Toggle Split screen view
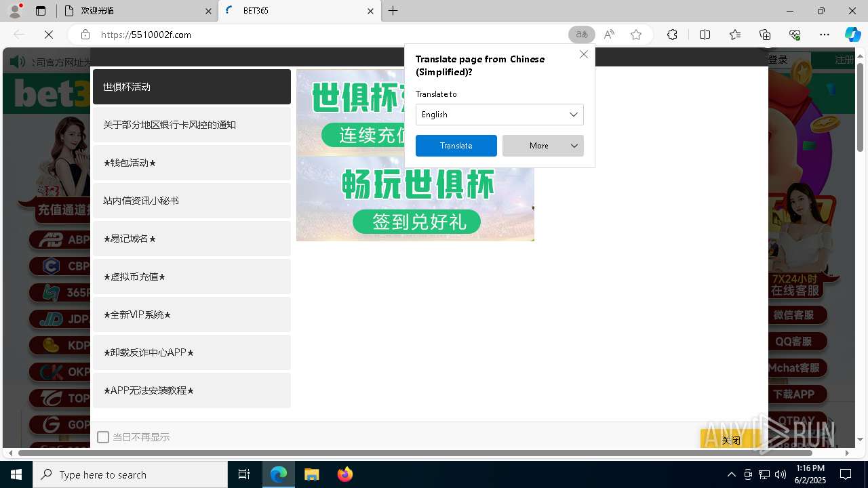The height and width of the screenshot is (488, 868). 705,35
